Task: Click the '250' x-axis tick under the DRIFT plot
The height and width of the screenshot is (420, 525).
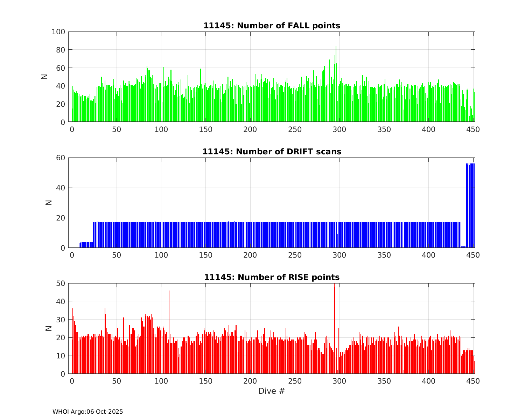Action: click(295, 255)
